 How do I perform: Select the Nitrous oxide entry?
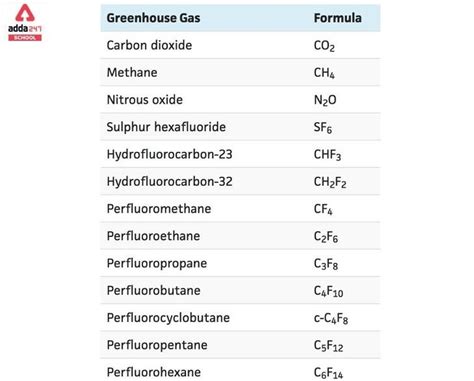[145, 100]
